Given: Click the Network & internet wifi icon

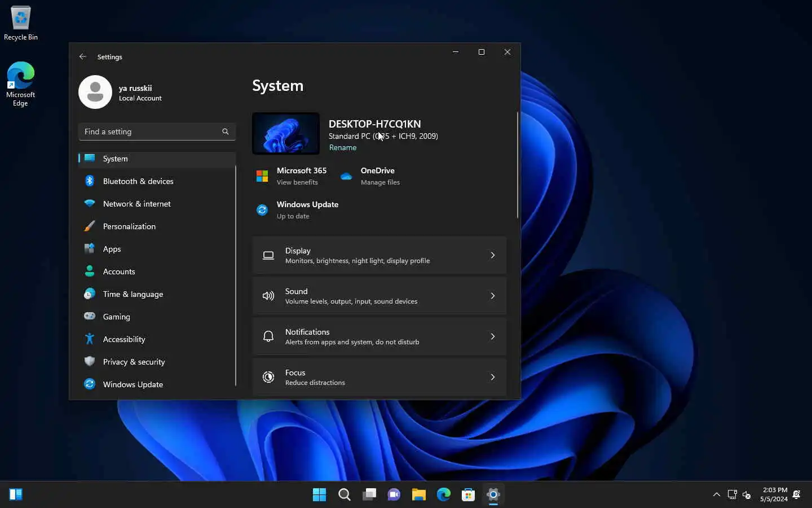Looking at the screenshot, I should click(x=89, y=203).
